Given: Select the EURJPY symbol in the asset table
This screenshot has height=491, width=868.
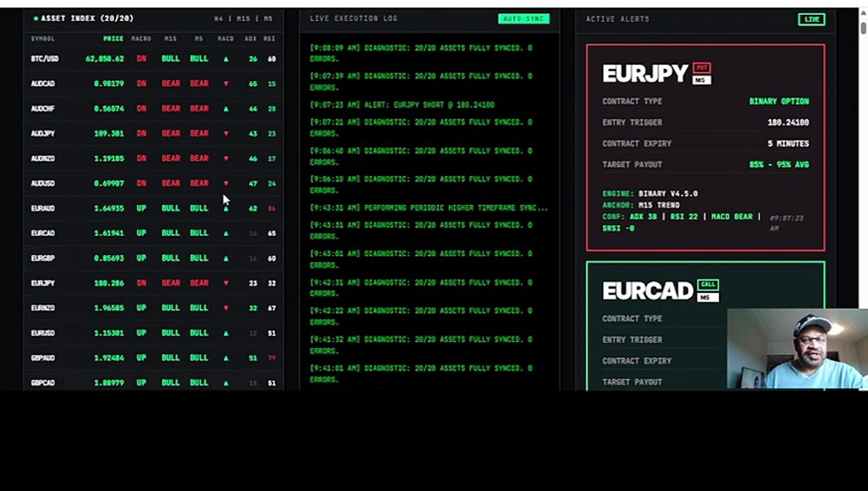Looking at the screenshot, I should [43, 283].
